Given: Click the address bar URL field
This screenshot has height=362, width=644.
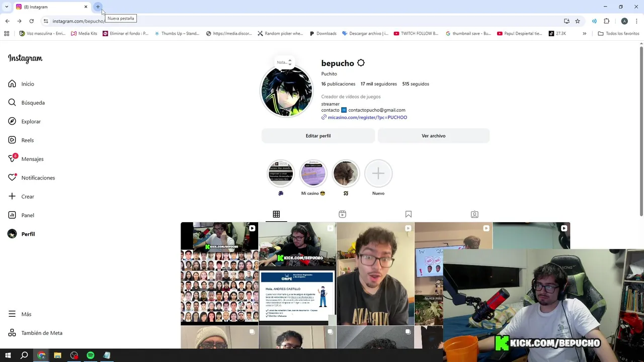Looking at the screenshot, I should tap(302, 21).
